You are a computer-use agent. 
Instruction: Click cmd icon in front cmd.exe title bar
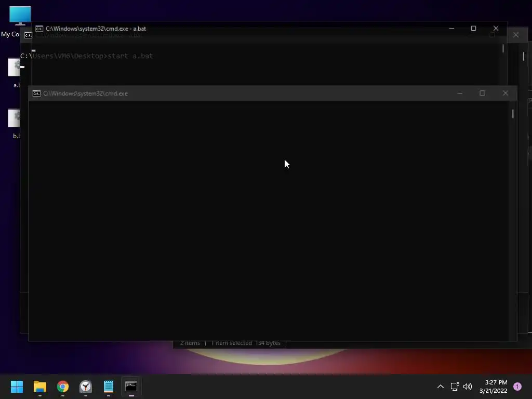(36, 94)
